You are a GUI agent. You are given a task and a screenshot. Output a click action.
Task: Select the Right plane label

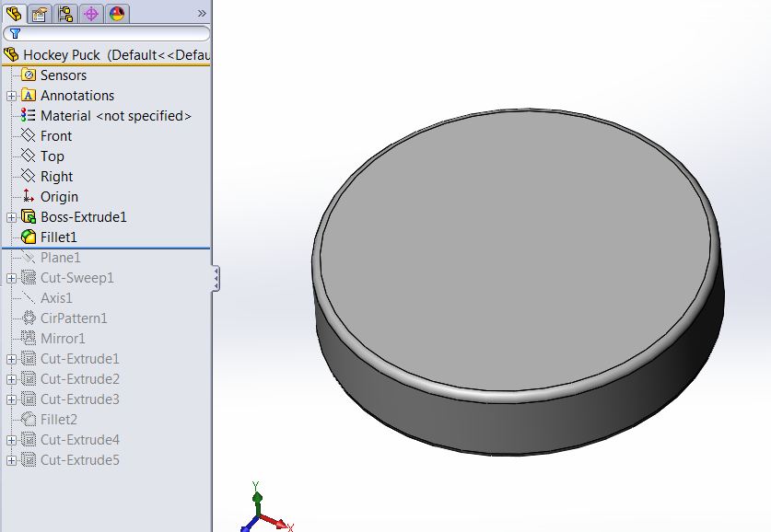tap(56, 177)
